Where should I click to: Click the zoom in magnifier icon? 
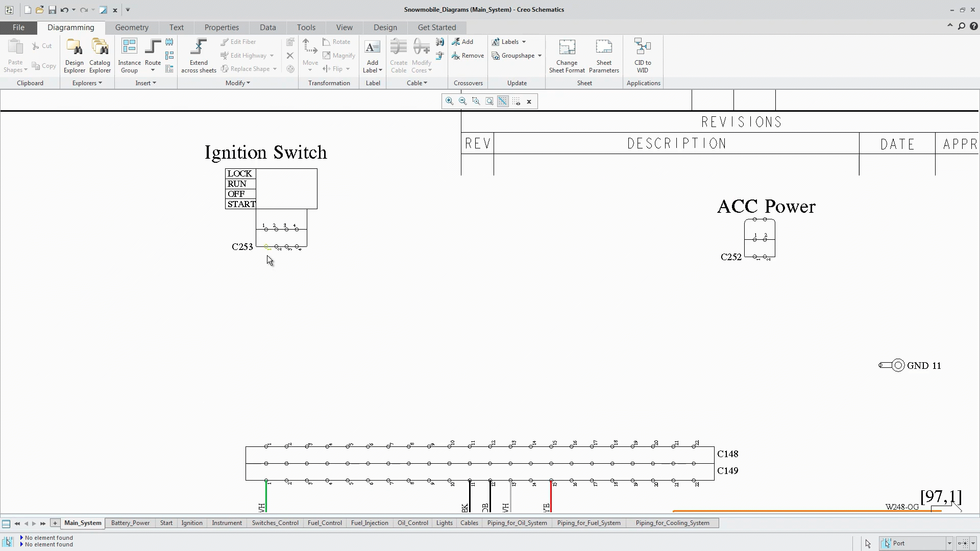[x=449, y=101]
